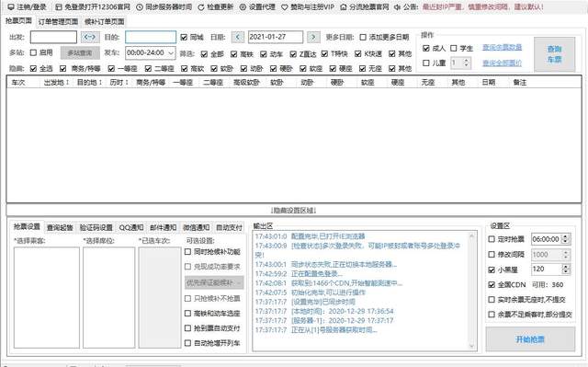Enable 定时抢票 checkbox
This screenshot has width=588, height=367.
pos(492,239)
